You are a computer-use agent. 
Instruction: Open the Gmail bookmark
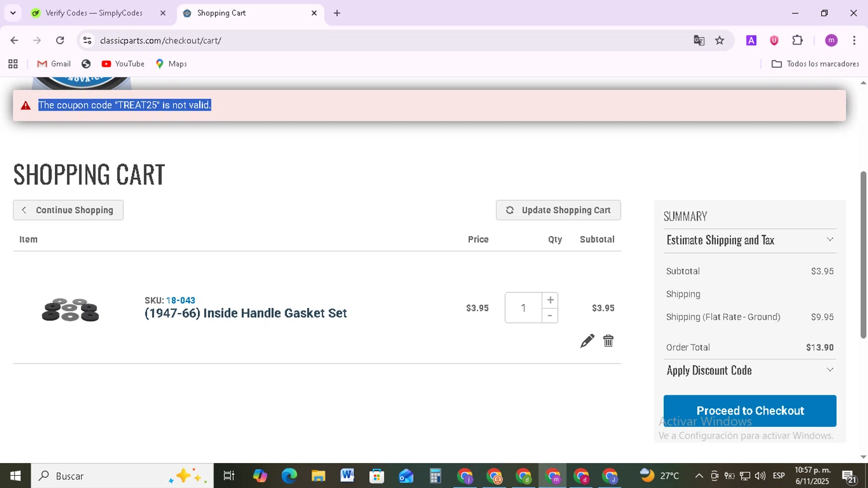(x=54, y=64)
